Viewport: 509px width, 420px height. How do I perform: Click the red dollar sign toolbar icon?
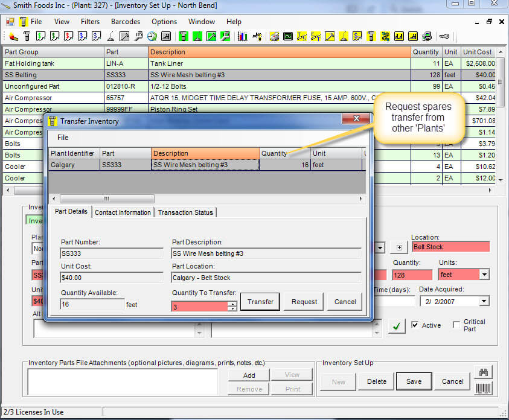click(68, 36)
